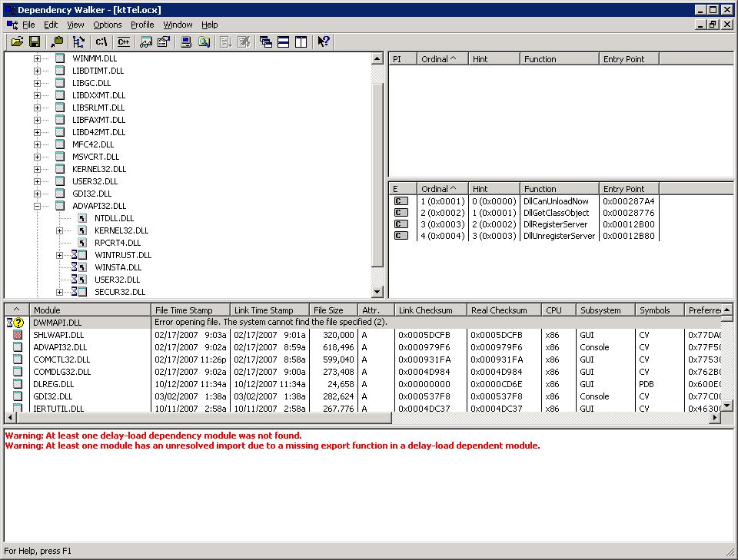
Task: Sort by File Size column header
Action: tap(333, 310)
